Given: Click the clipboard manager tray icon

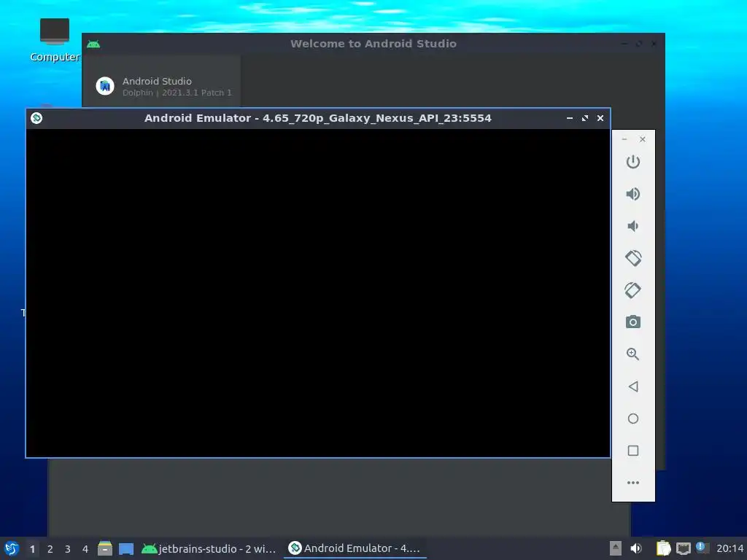Looking at the screenshot, I should point(664,548).
